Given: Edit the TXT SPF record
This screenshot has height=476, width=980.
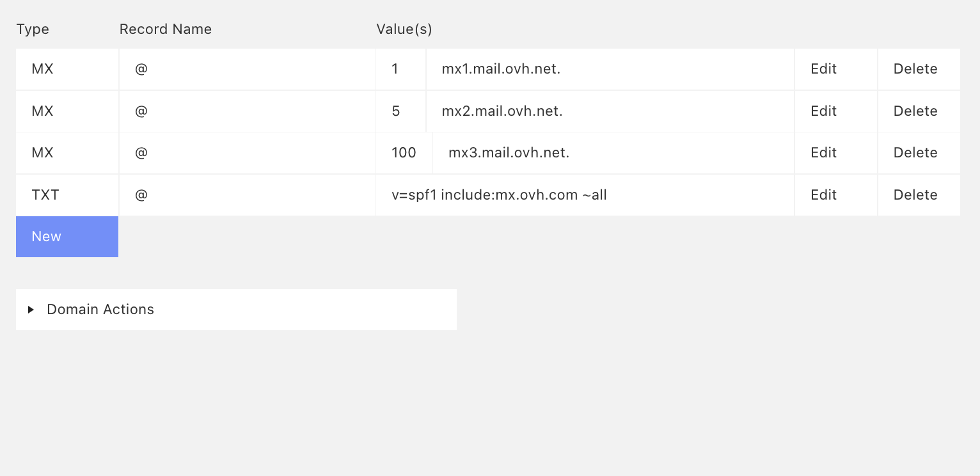Looking at the screenshot, I should tap(823, 195).
